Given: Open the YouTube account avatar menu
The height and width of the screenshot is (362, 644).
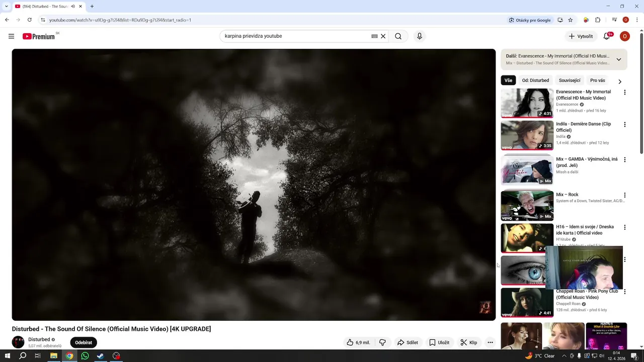Looking at the screenshot, I should pyautogui.click(x=624, y=36).
